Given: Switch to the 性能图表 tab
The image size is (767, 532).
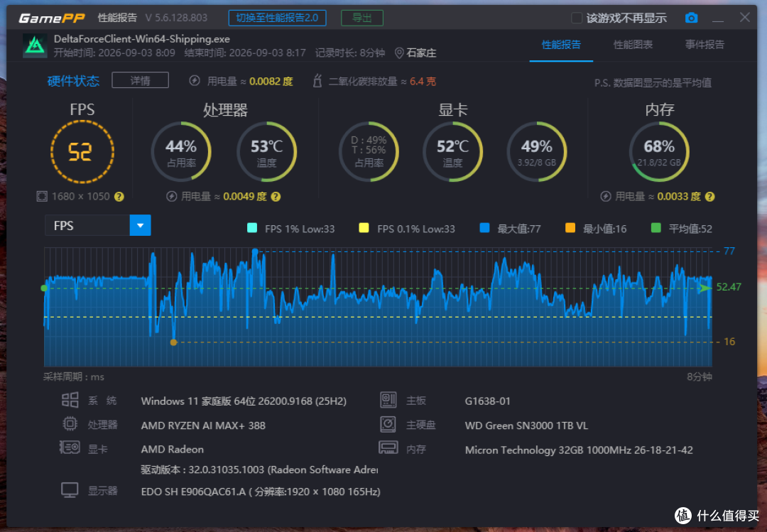Looking at the screenshot, I should tap(633, 45).
